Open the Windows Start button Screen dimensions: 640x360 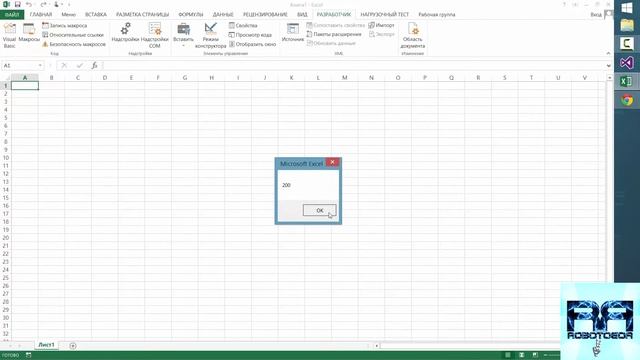627,7
